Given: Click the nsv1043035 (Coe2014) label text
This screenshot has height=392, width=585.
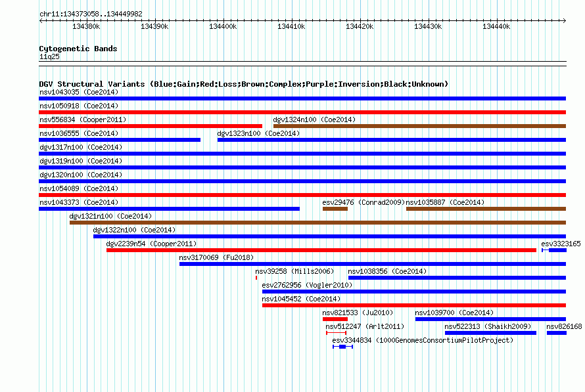Looking at the screenshot, I should coord(79,92).
